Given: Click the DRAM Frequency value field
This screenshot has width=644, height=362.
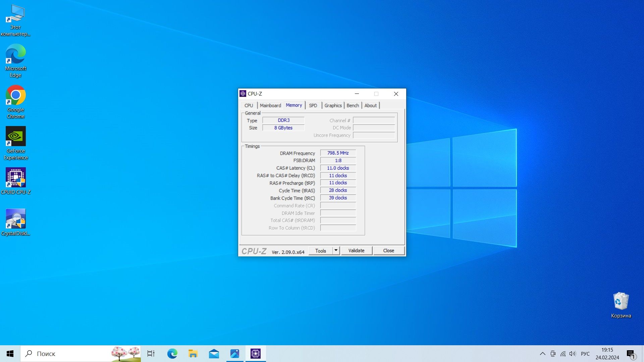Looking at the screenshot, I should 338,153.
